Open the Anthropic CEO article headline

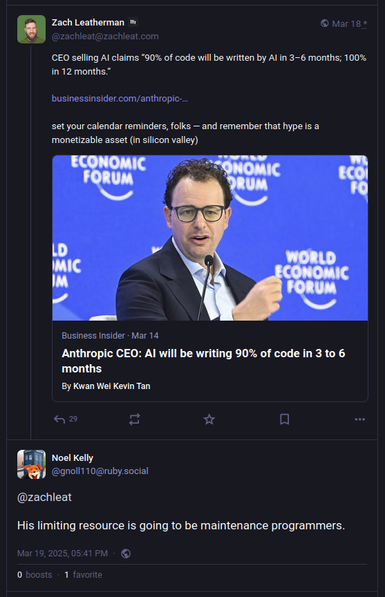pos(203,361)
